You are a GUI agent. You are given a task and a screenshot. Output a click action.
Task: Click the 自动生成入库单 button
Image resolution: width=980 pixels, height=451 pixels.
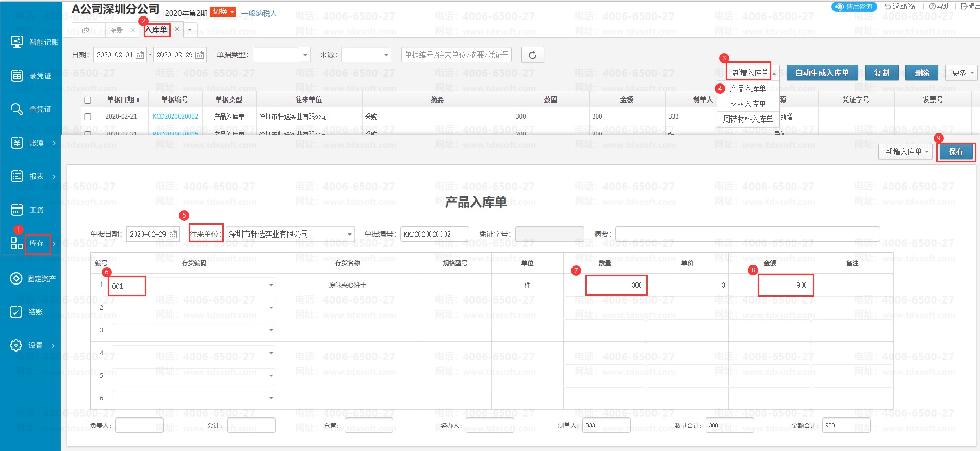point(822,73)
